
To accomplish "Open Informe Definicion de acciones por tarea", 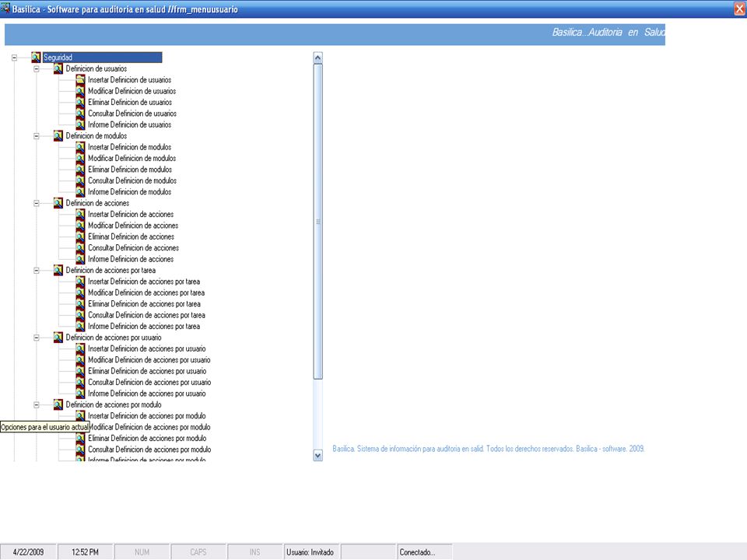I will click(x=144, y=326).
